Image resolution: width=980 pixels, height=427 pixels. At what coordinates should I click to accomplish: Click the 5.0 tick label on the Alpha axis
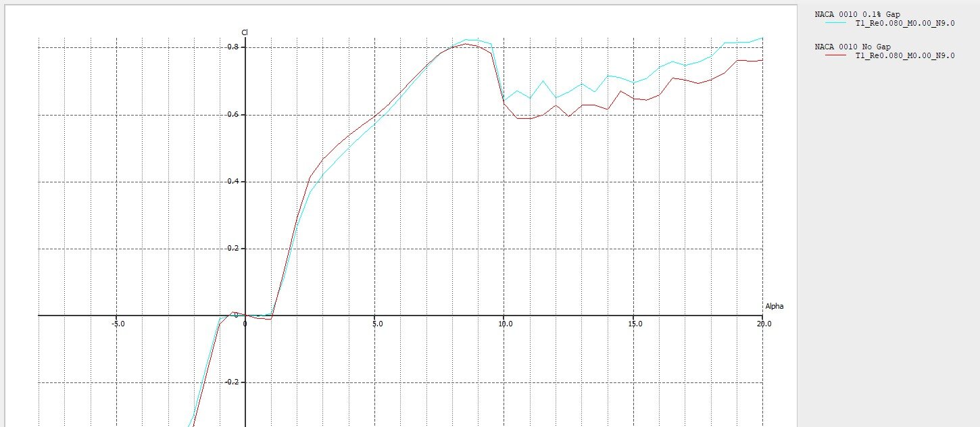[x=377, y=324]
